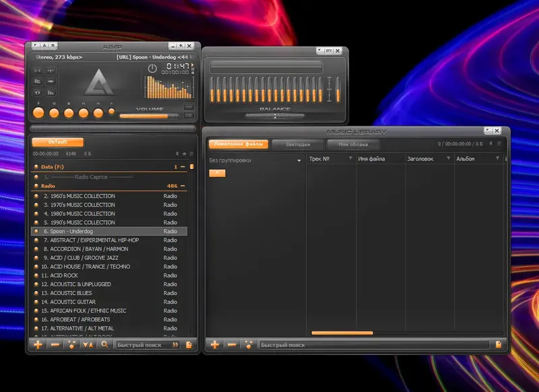Go to the previous track
This screenshot has width=539, height=392.
(84, 113)
